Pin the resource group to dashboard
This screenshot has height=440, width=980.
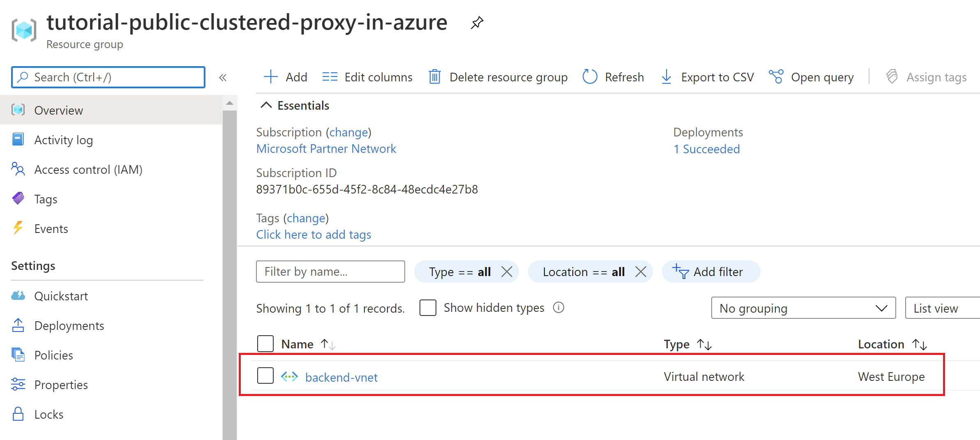[477, 23]
